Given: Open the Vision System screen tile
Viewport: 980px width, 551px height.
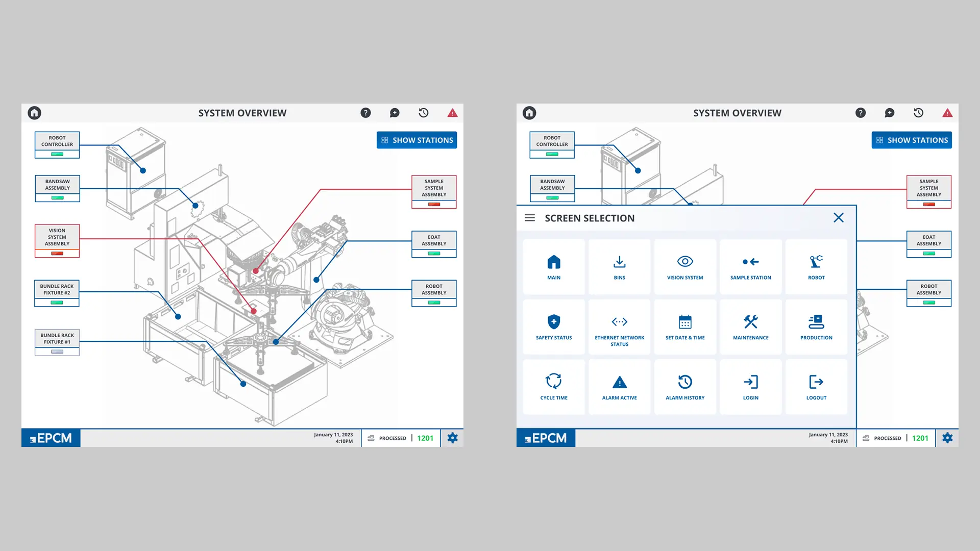Looking at the screenshot, I should pyautogui.click(x=685, y=267).
